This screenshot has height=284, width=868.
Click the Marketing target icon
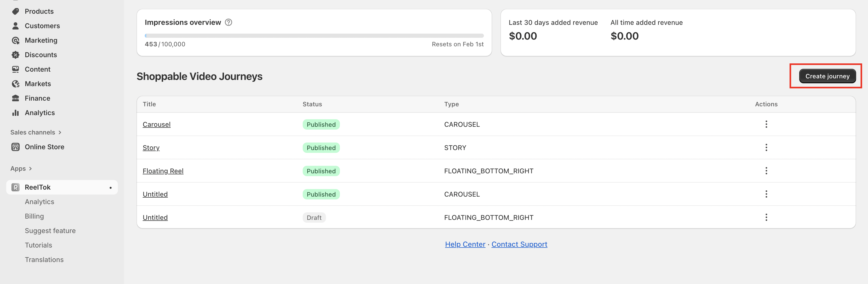(x=16, y=40)
